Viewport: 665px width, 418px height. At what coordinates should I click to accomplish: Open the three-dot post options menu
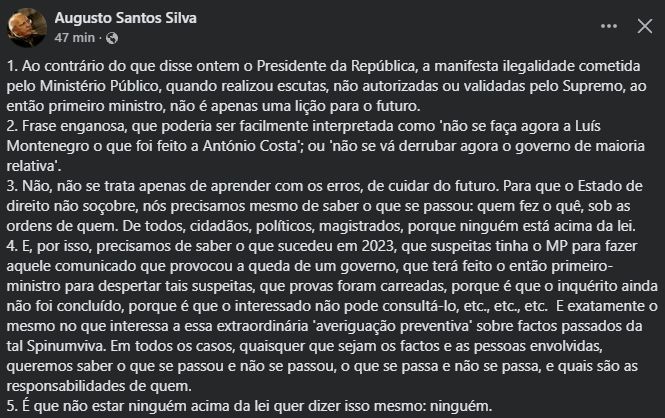point(609,26)
